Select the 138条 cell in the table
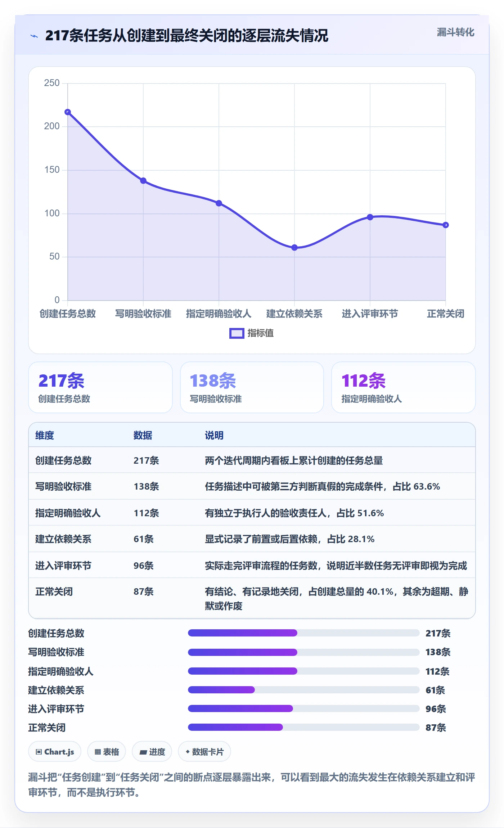Screen dimensions: 504x828 [x=147, y=486]
